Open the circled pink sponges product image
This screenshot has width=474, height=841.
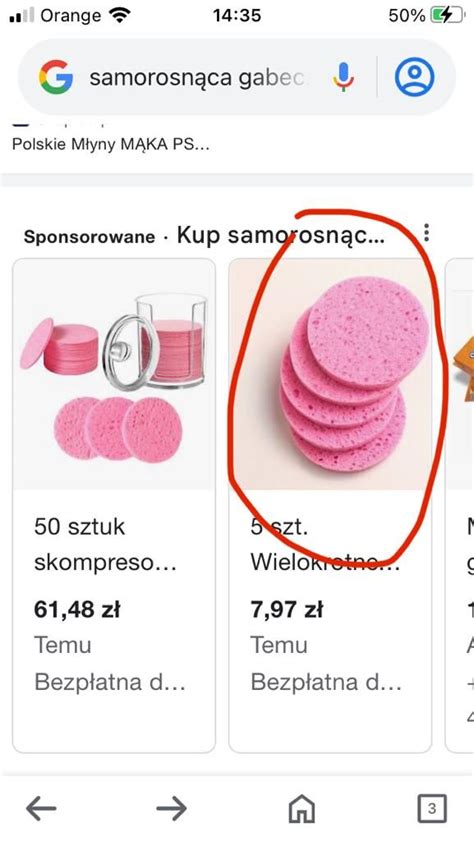click(330, 374)
